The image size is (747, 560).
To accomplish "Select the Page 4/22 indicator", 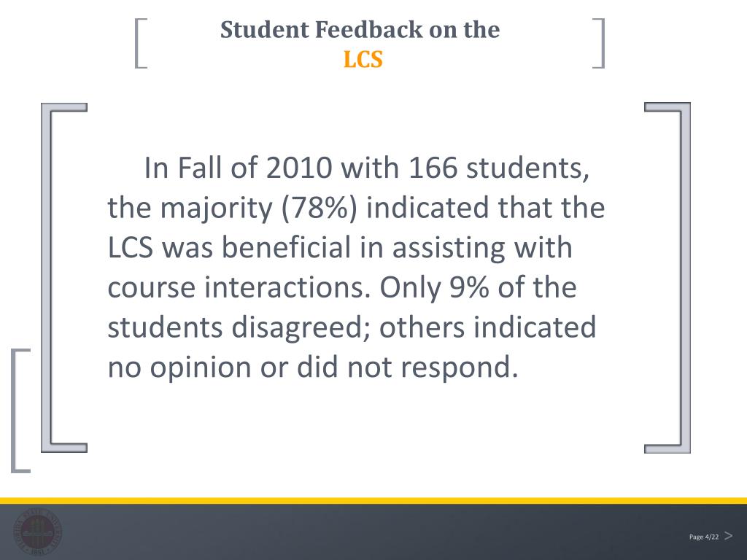I will tap(704, 537).
